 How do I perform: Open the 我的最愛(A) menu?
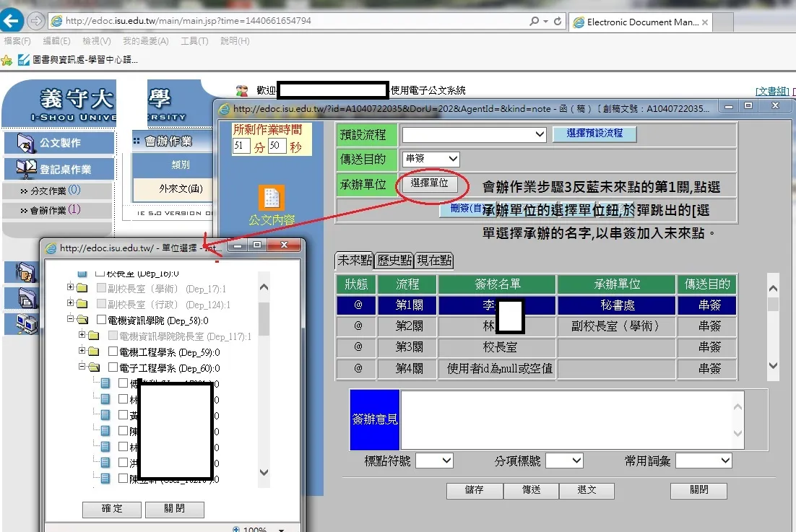tap(146, 41)
